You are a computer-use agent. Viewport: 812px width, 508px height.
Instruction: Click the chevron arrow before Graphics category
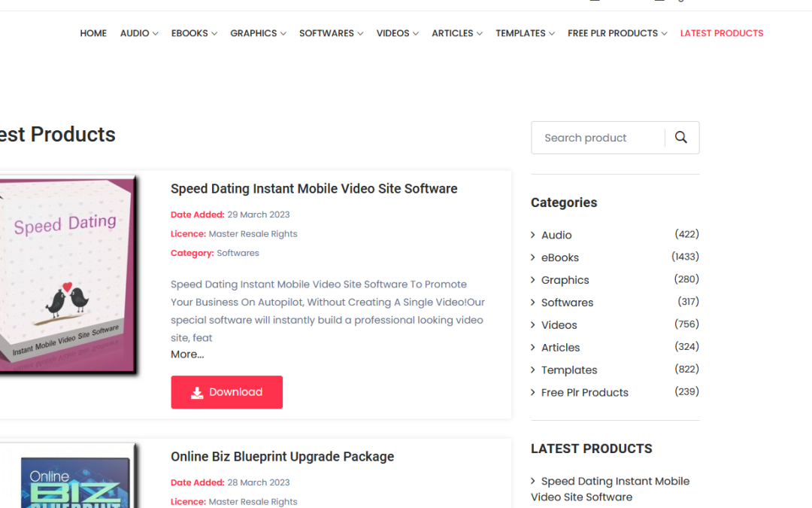[533, 280]
